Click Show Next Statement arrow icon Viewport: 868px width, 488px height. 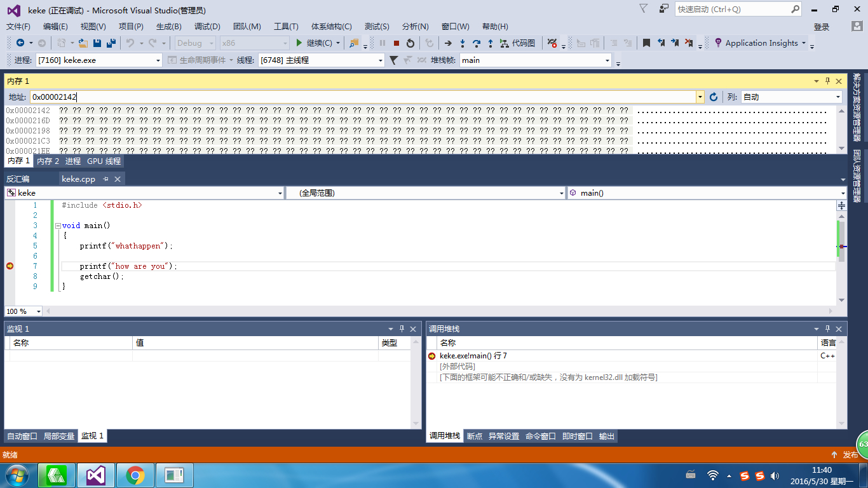[448, 43]
